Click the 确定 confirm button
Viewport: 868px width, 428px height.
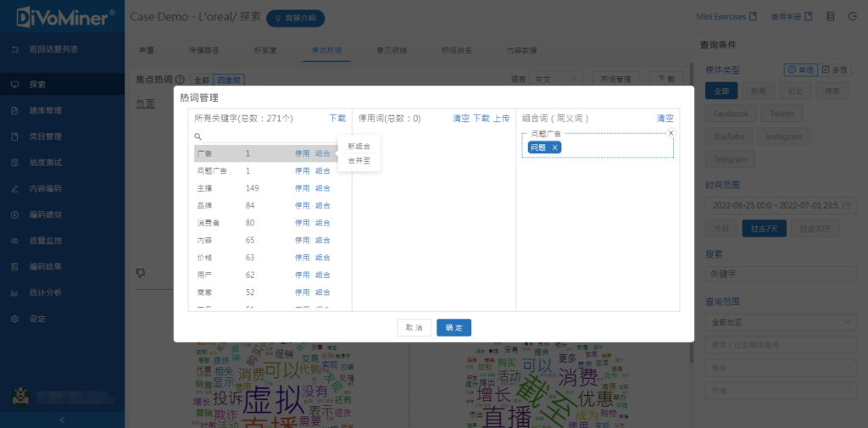point(453,328)
